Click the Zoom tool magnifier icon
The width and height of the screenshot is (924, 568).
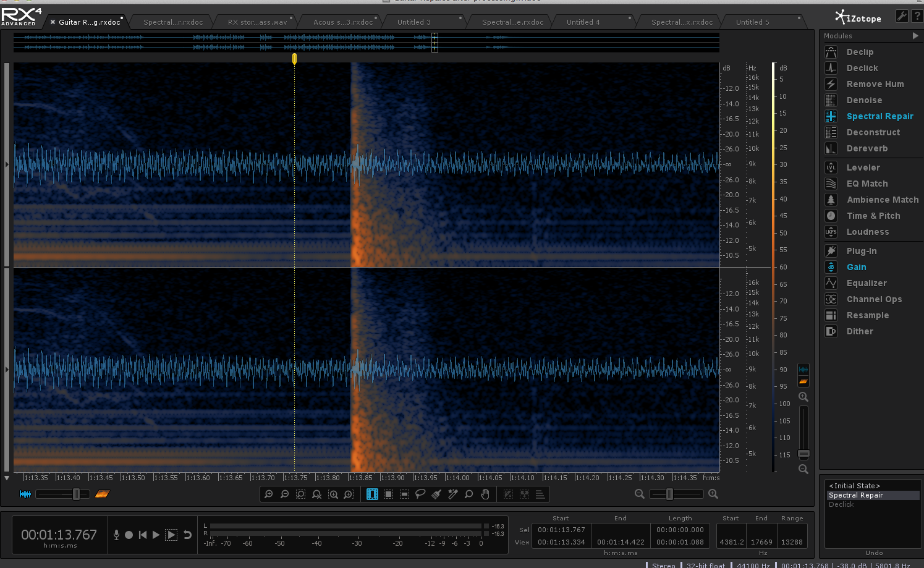click(469, 494)
